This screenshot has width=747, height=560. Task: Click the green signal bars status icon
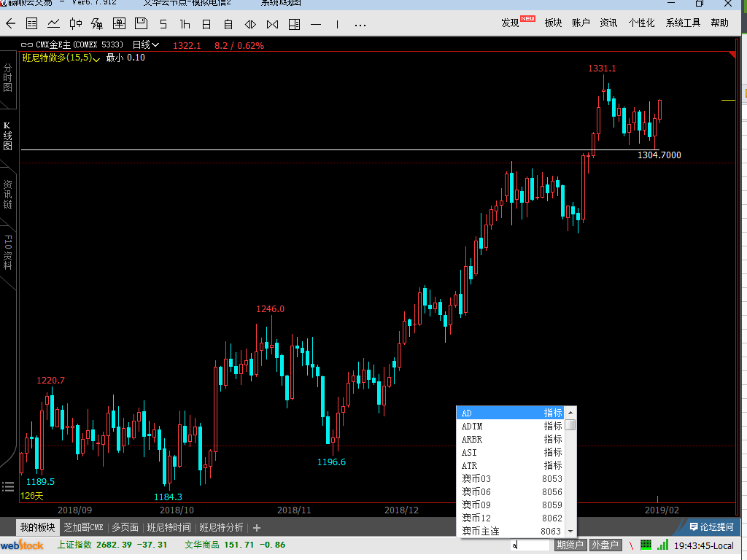click(662, 544)
